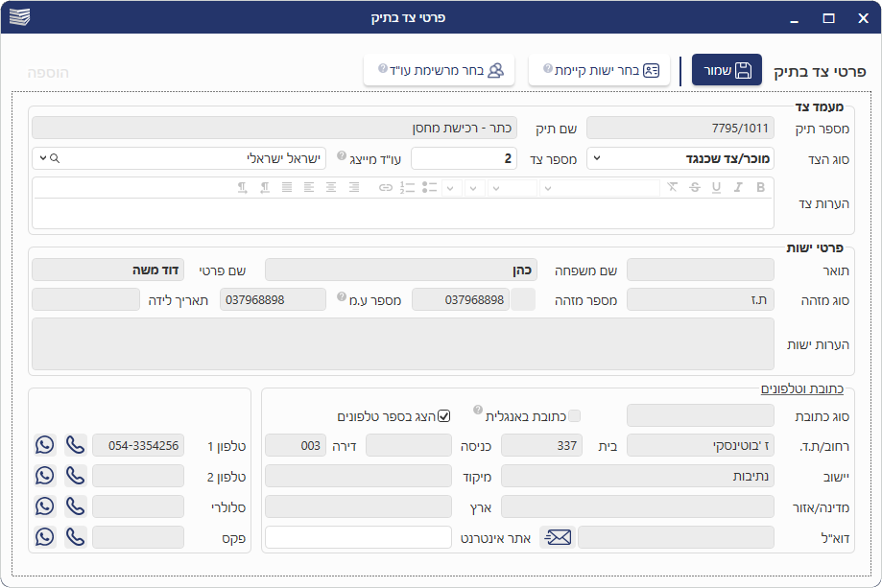Click the small box beside מספר מזהה field

coord(523,300)
